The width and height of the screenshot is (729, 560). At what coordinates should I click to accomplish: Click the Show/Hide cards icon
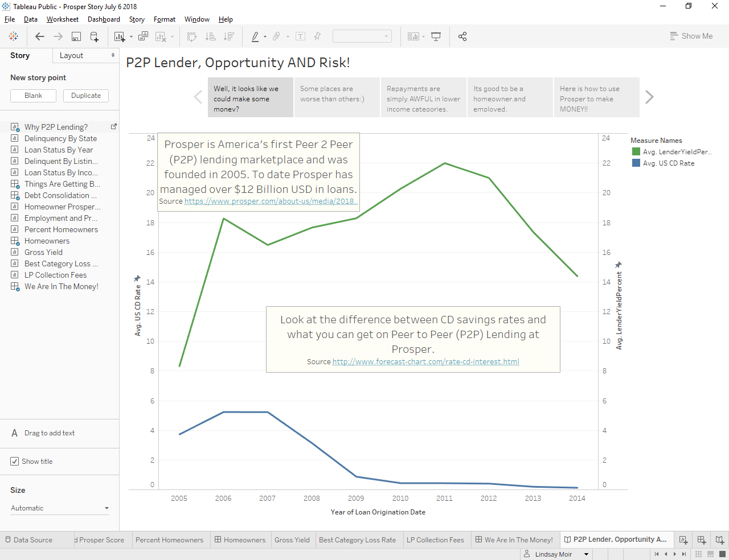(x=413, y=36)
